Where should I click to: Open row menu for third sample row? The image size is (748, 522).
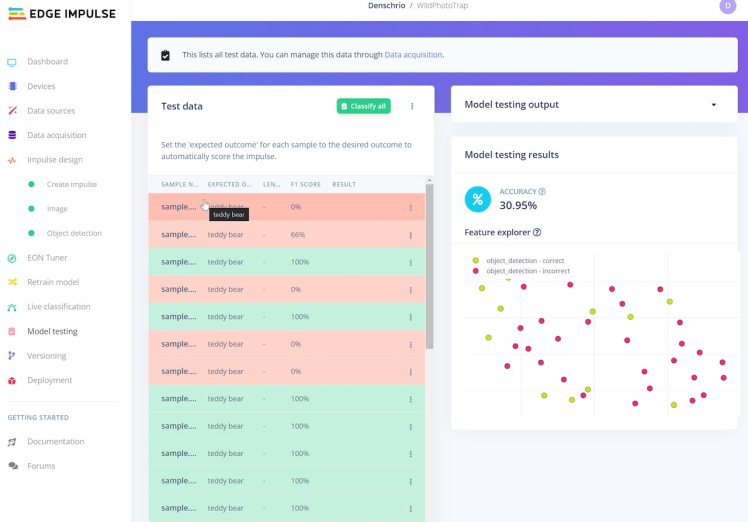411,262
